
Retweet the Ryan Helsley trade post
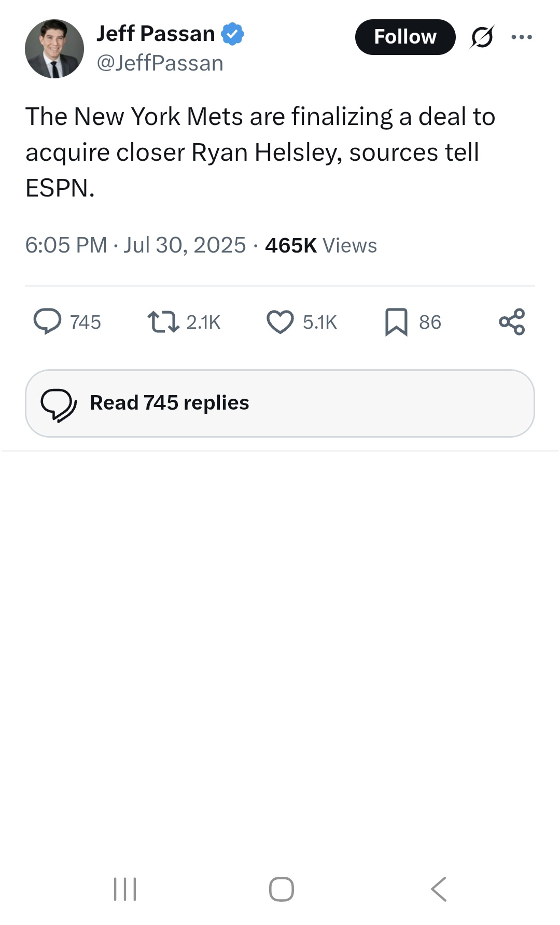coord(164,321)
